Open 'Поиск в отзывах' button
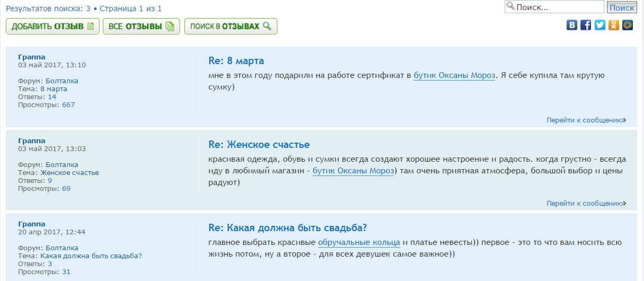This screenshot has width=644, height=281. click(x=231, y=27)
